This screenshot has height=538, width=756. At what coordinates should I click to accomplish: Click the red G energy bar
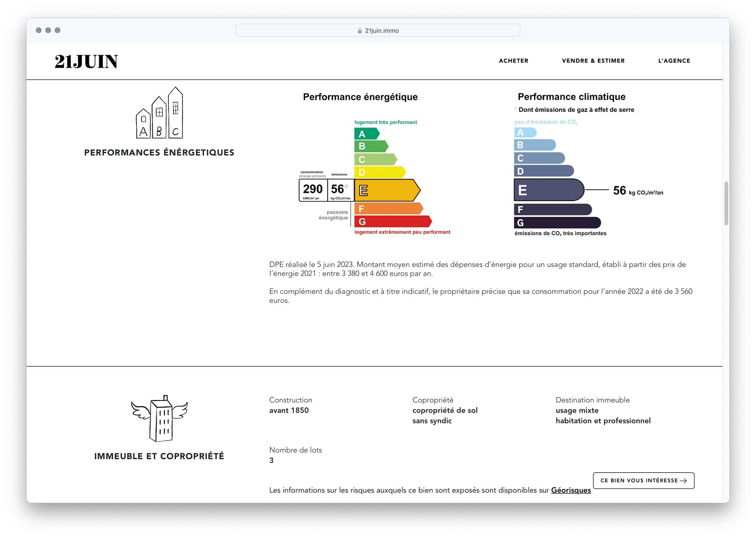[393, 221]
